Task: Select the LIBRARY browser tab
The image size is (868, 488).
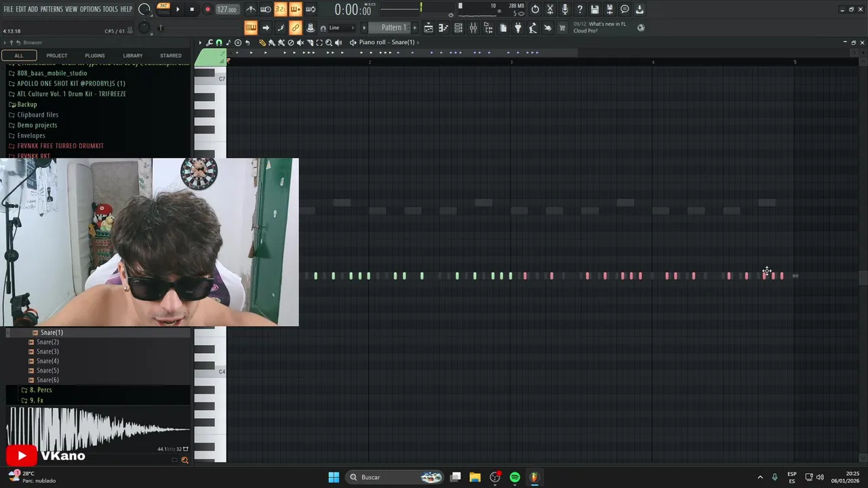Action: click(x=133, y=56)
